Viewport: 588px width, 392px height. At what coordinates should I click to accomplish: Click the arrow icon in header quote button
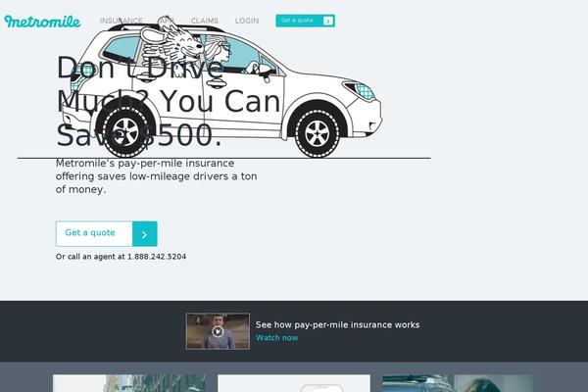[x=328, y=21]
